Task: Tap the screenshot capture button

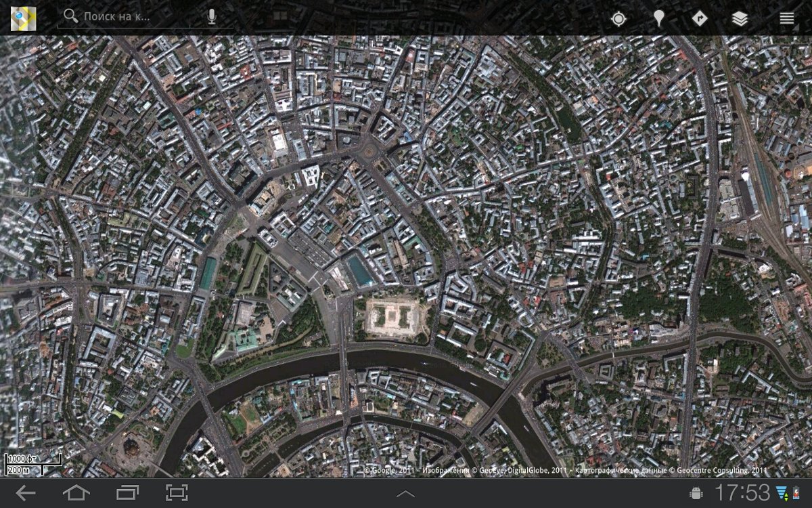Action: coord(177,492)
